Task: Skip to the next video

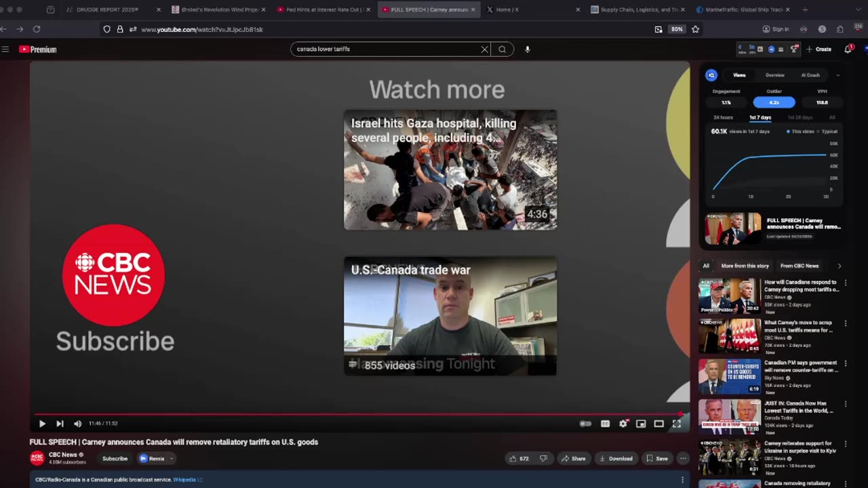Action: [x=60, y=424]
